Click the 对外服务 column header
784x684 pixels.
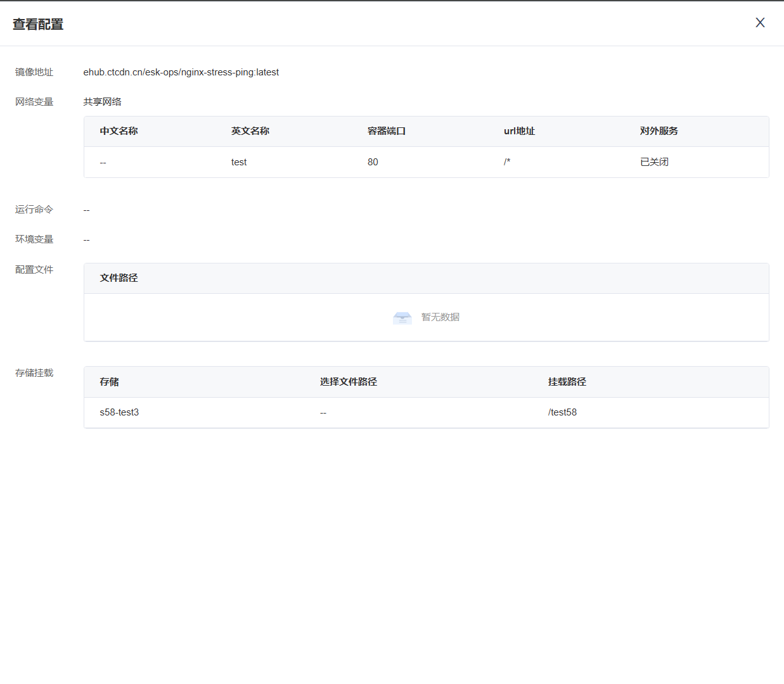click(659, 131)
